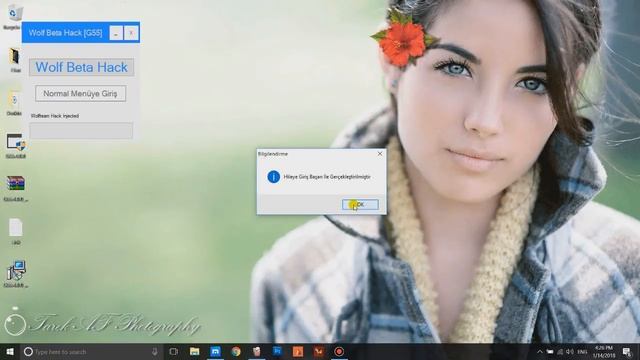Open the volume control in the system tray
Image resolution: width=640 pixels, height=360 pixels.
[x=570, y=352]
